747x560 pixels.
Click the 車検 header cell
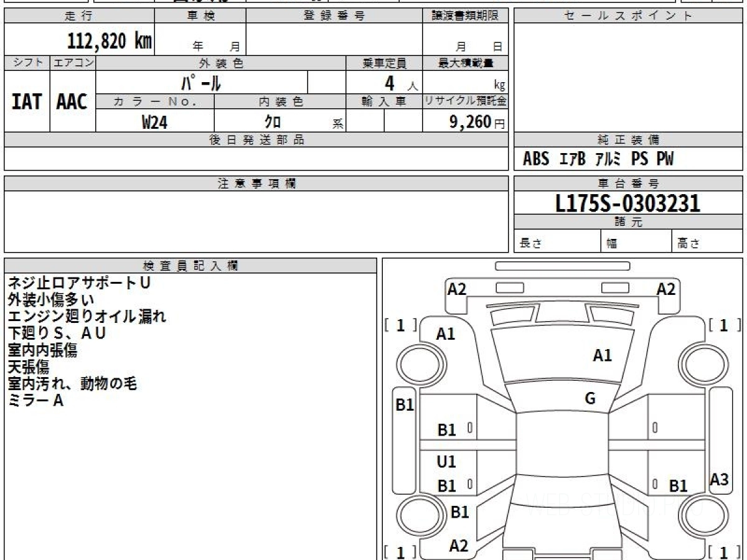coord(200,16)
